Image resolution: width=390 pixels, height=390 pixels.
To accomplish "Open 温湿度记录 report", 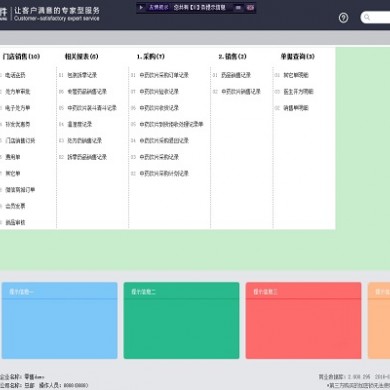I will (80, 124).
